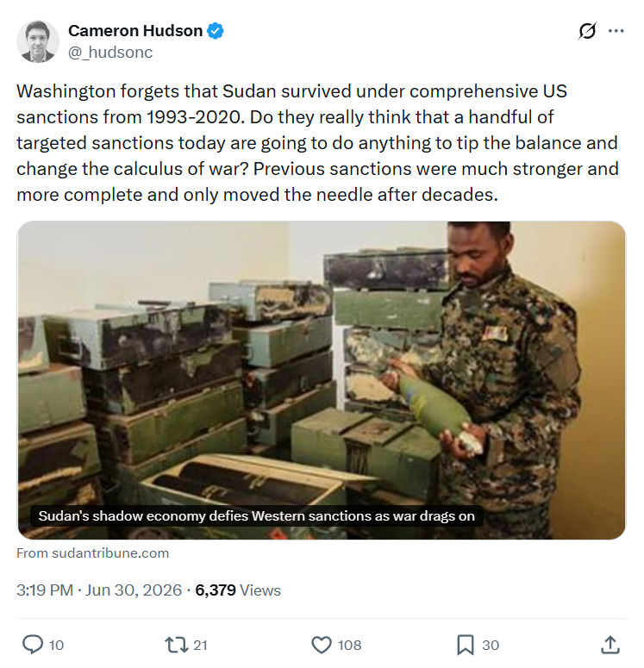Image resolution: width=644 pixels, height=668 pixels.
Task: Open the From sudantribune.com source link
Action: point(93,553)
